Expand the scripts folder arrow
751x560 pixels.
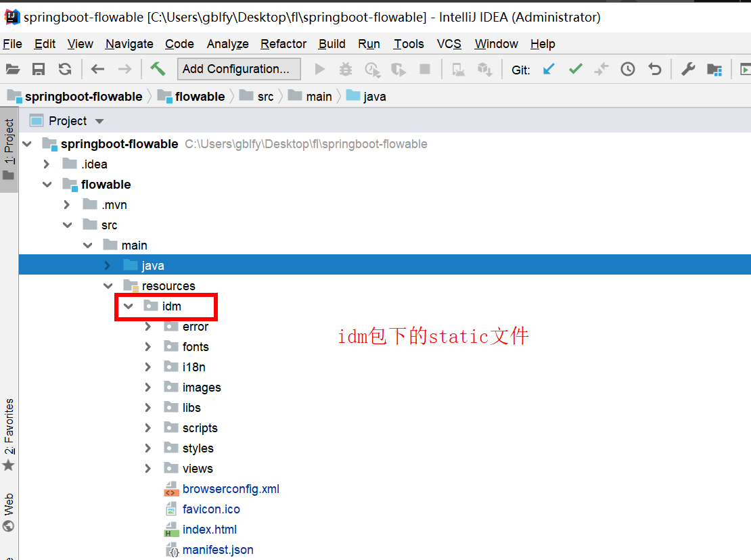pyautogui.click(x=148, y=428)
